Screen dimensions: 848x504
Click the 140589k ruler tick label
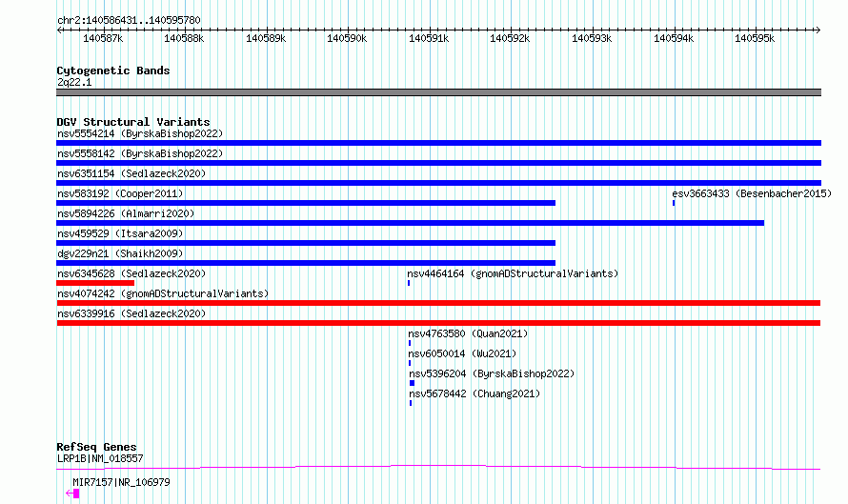pos(266,38)
